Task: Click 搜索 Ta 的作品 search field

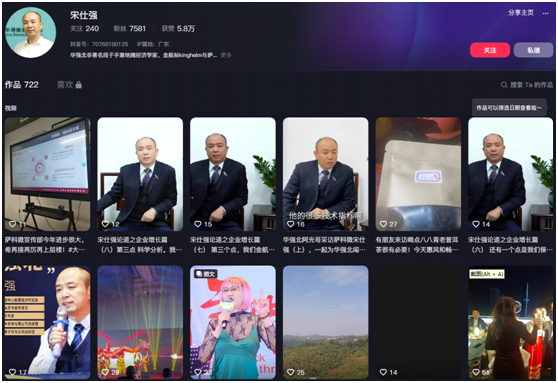Action: (x=527, y=85)
